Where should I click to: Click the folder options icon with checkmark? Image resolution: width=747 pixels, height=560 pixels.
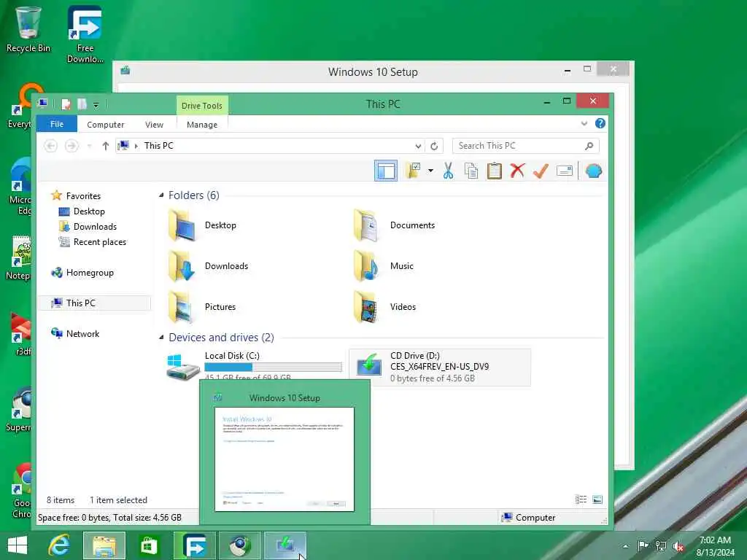pyautogui.click(x=413, y=171)
